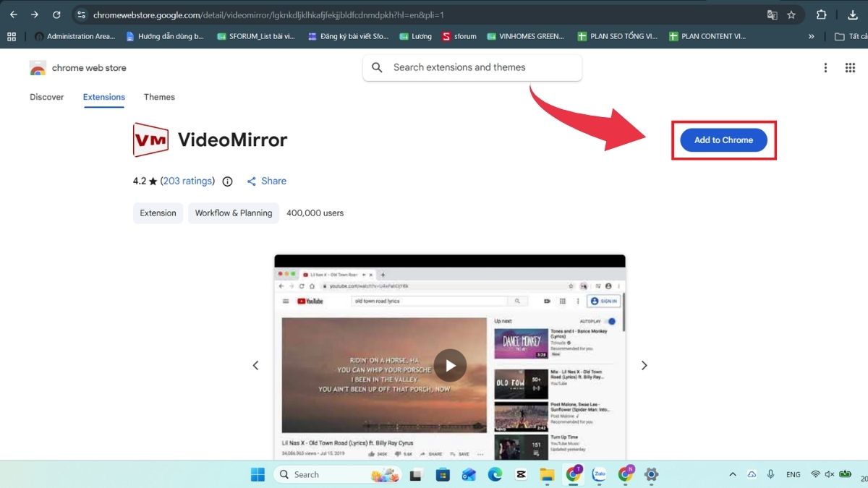Viewport: 868px width, 488px height.
Task: Click the OneDrive cloud tray icon
Action: (752, 475)
